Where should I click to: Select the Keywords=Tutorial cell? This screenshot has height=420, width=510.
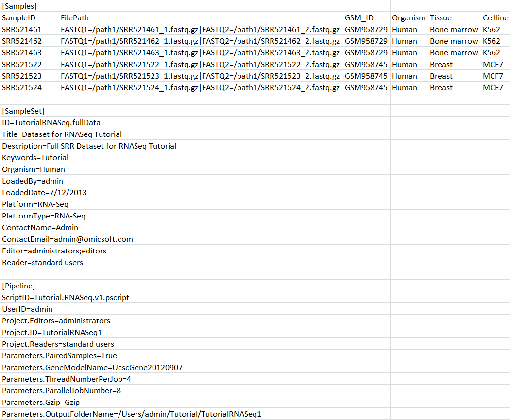[35, 158]
